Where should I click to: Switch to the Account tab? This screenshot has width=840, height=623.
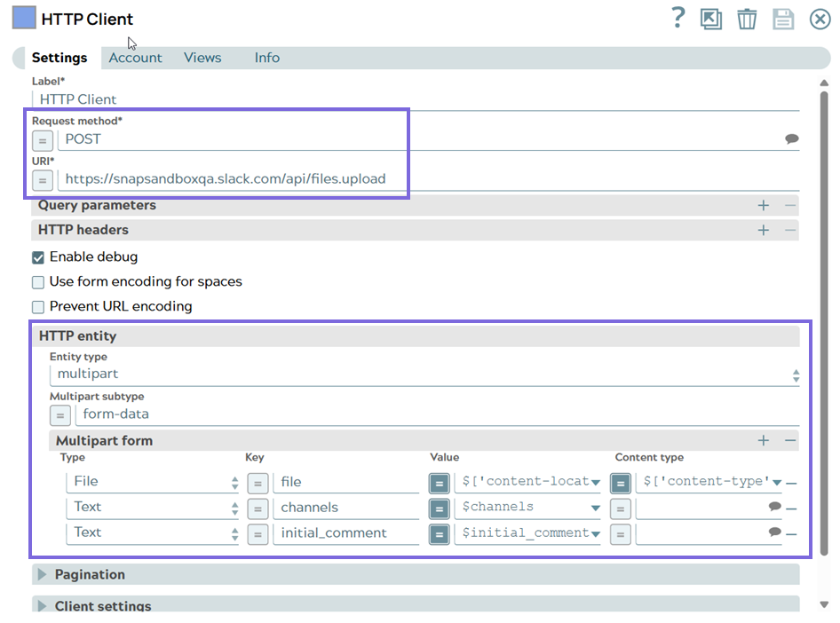[135, 58]
